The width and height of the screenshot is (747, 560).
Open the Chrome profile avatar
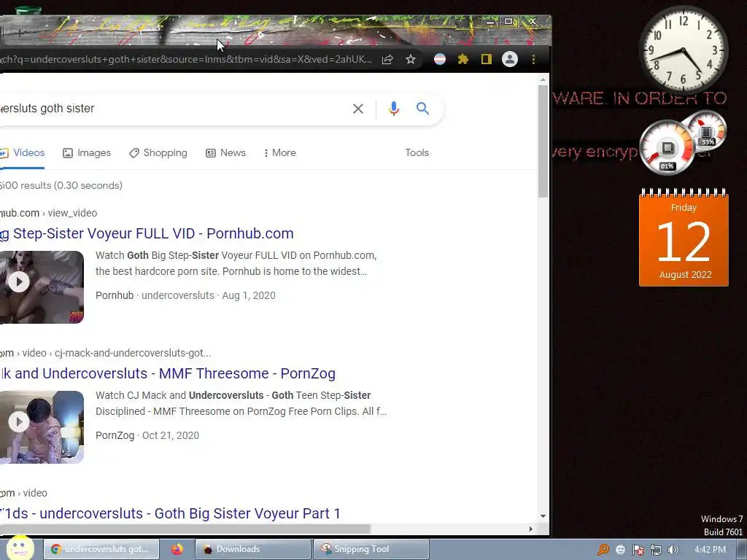(x=510, y=59)
